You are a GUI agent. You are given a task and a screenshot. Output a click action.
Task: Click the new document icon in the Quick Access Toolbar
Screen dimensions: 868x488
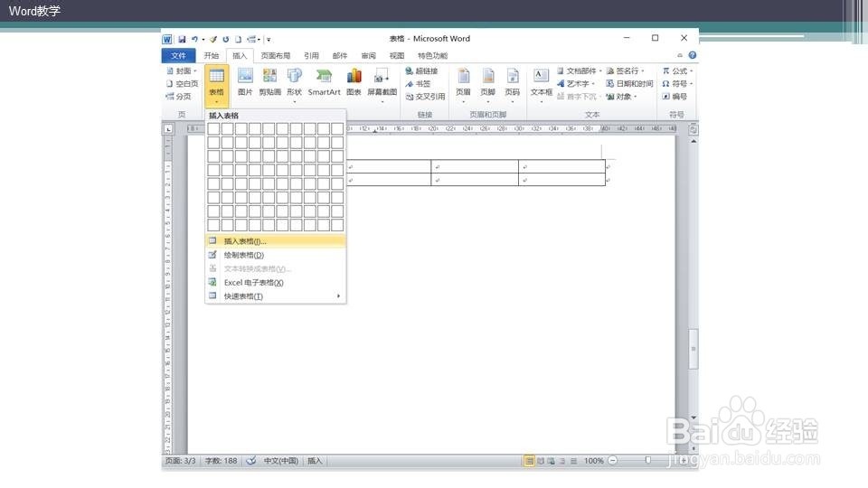(x=238, y=39)
